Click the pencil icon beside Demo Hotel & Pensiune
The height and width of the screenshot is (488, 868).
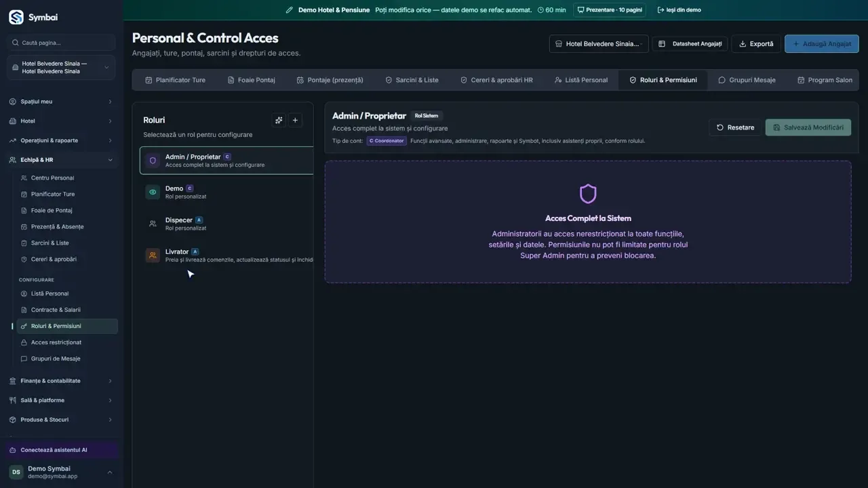click(x=290, y=10)
